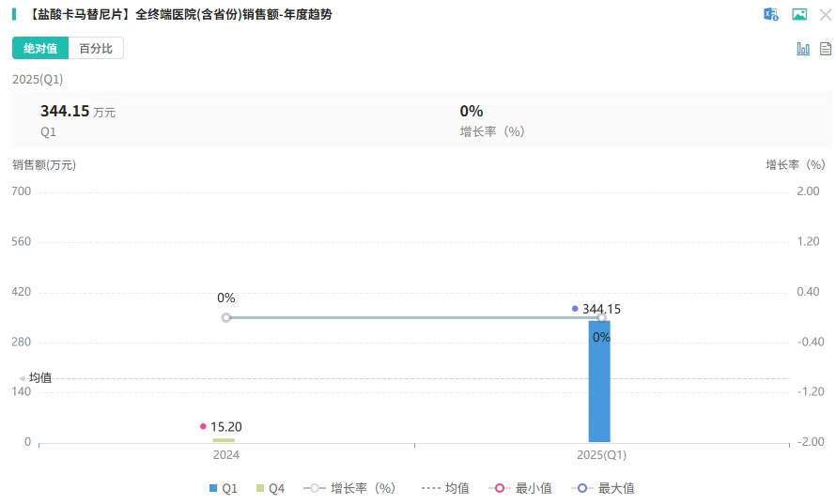Click the purple maximum value dot 344.15

click(575, 309)
